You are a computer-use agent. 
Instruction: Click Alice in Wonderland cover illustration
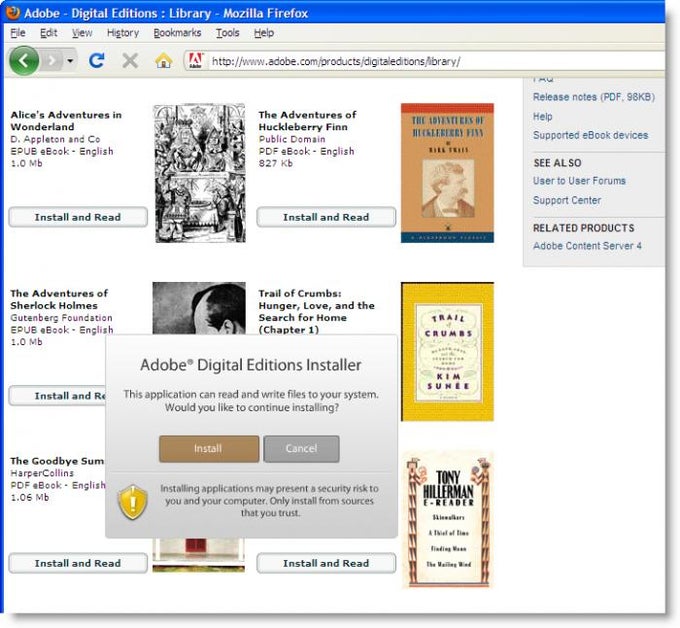[x=199, y=173]
